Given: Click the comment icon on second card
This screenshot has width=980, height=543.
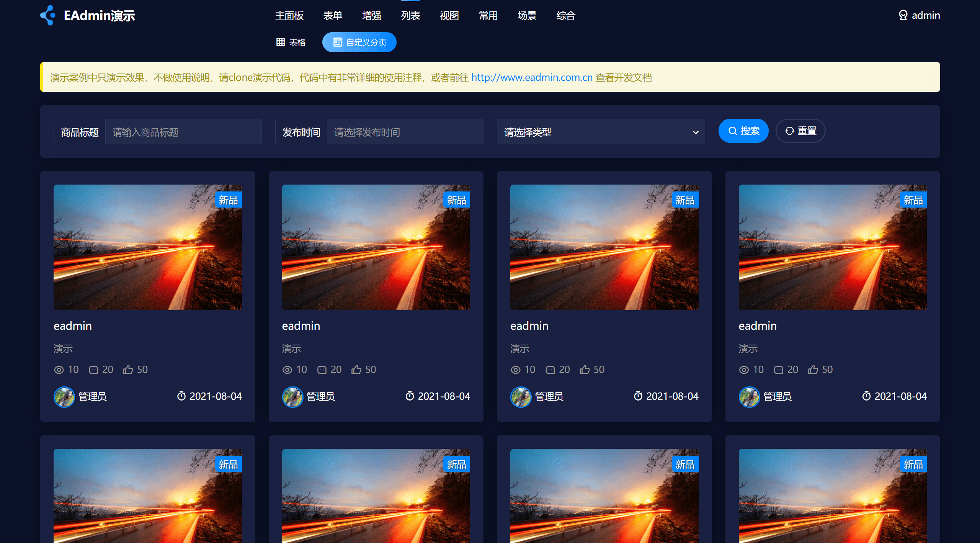Looking at the screenshot, I should coord(322,370).
